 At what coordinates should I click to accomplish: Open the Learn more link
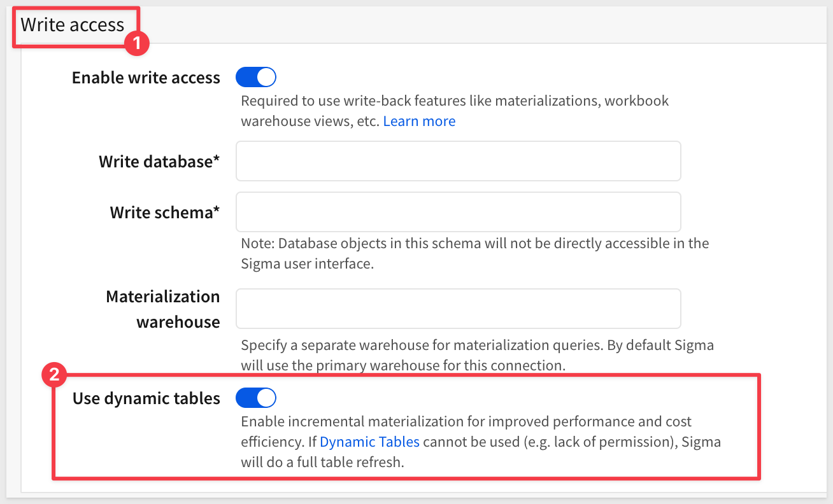point(419,122)
